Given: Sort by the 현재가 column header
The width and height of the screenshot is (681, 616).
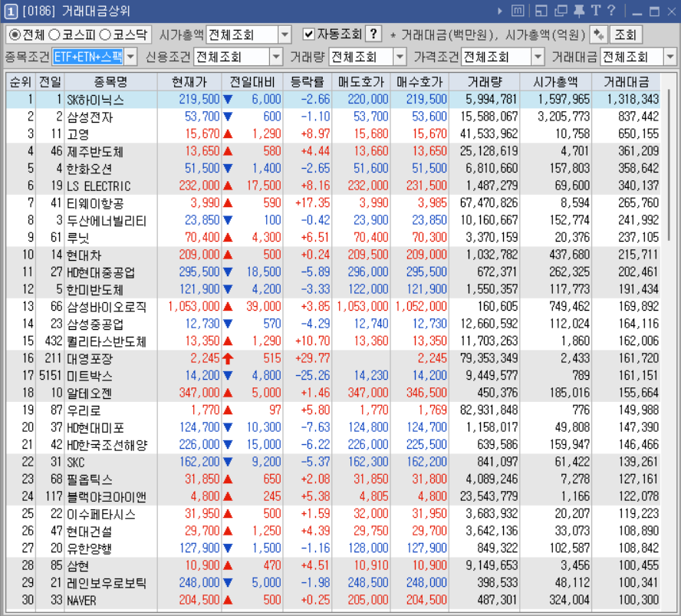Looking at the screenshot, I should click(189, 81).
